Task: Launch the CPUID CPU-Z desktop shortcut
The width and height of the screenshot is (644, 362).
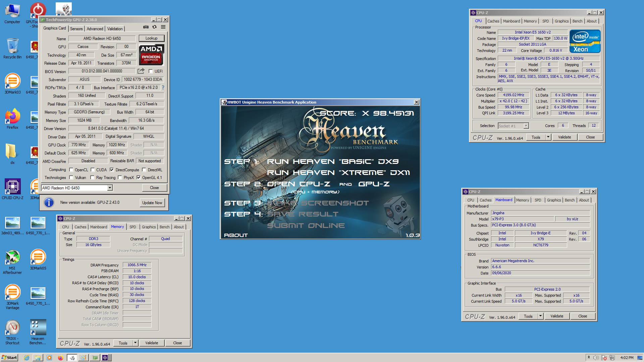Action: coord(12,189)
